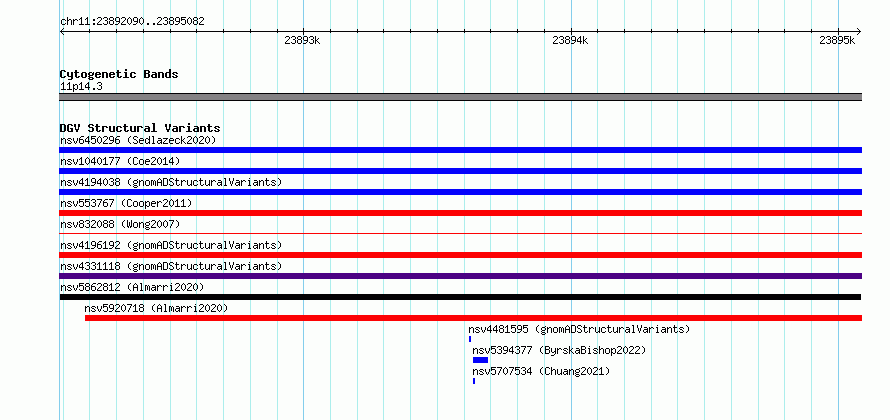Click the 23894k ruler tick label
This screenshot has height=420, width=890.
click(x=570, y=40)
